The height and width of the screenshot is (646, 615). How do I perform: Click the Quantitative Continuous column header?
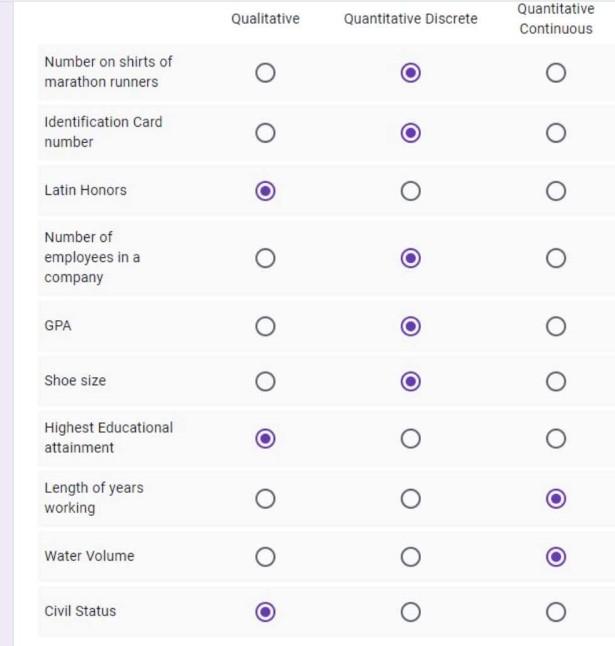point(556,19)
